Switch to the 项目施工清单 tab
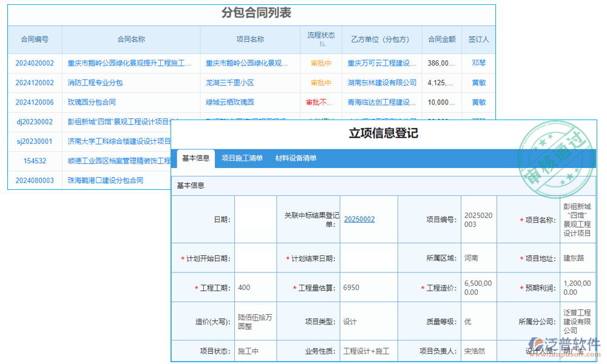 (243, 157)
